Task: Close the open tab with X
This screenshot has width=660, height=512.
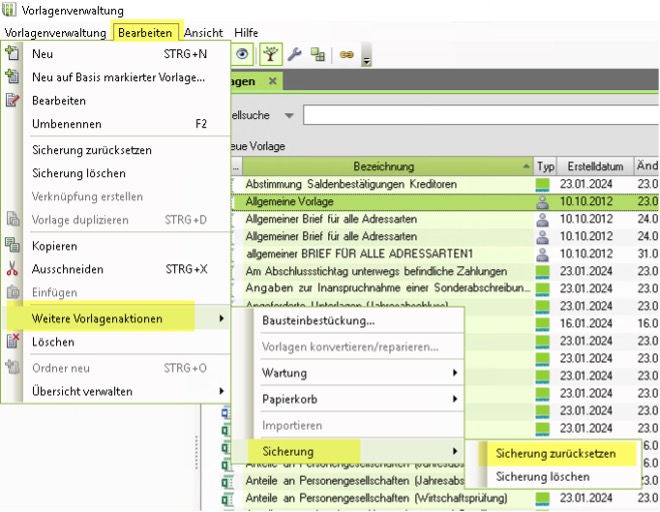Action: point(272,81)
